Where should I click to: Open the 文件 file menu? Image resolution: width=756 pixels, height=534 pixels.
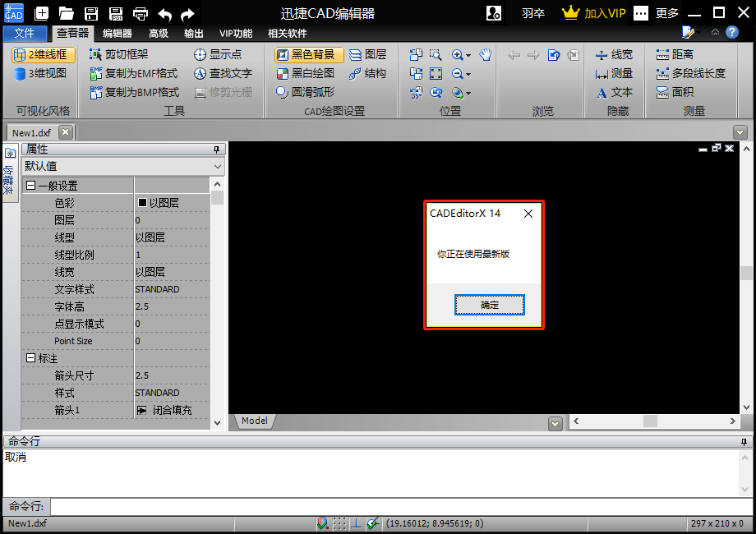[x=25, y=33]
